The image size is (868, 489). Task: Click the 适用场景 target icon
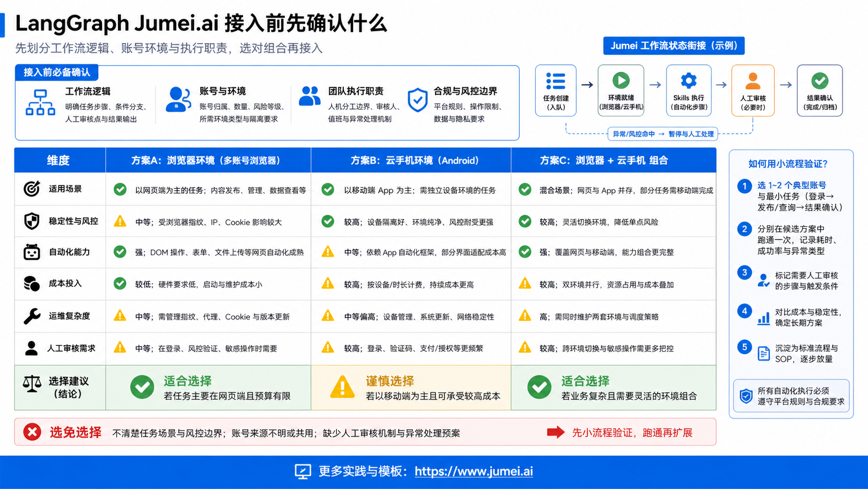pyautogui.click(x=32, y=189)
